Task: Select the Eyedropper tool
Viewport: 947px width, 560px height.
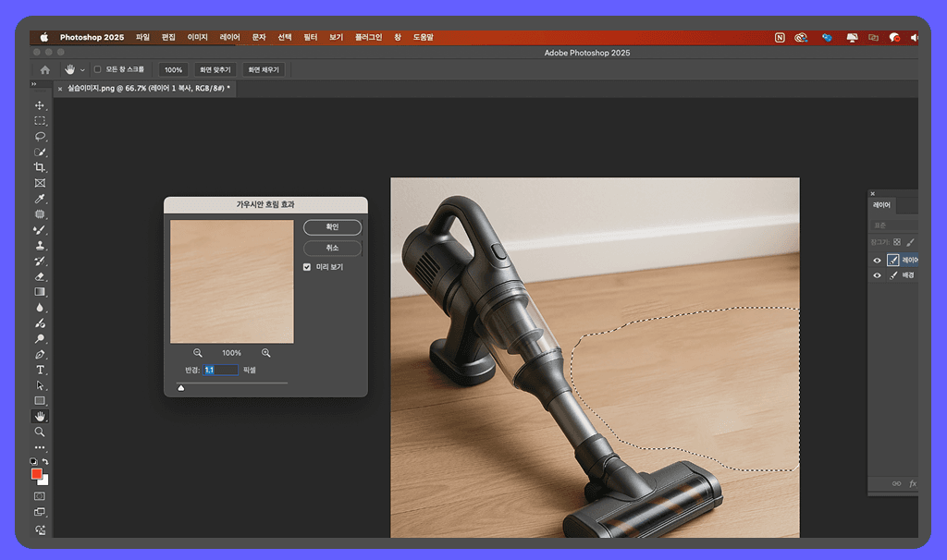Action: (x=40, y=199)
